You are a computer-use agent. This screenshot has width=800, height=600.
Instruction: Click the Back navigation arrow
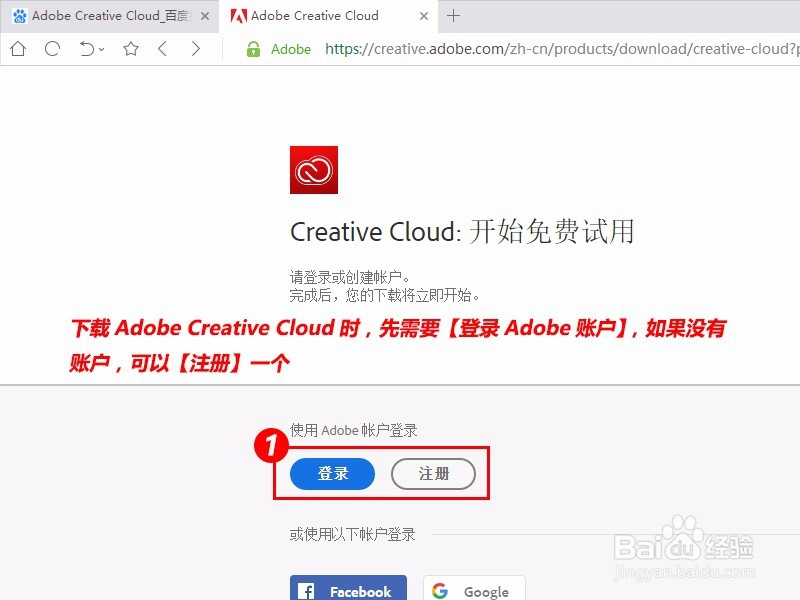pos(164,48)
